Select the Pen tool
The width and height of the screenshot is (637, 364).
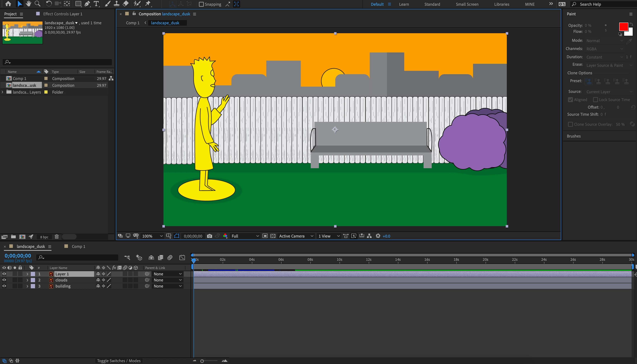point(87,4)
